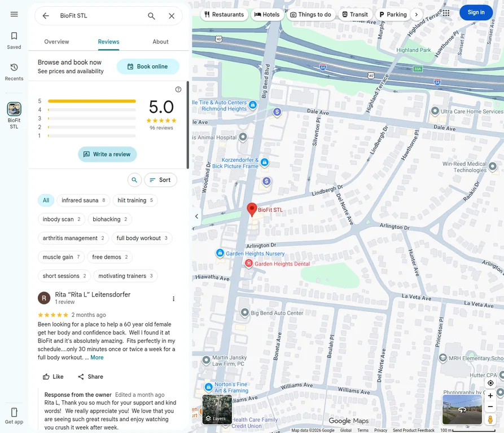The width and height of the screenshot is (504, 433).
Task: Filter reviews by full body workout
Action: [x=142, y=238]
